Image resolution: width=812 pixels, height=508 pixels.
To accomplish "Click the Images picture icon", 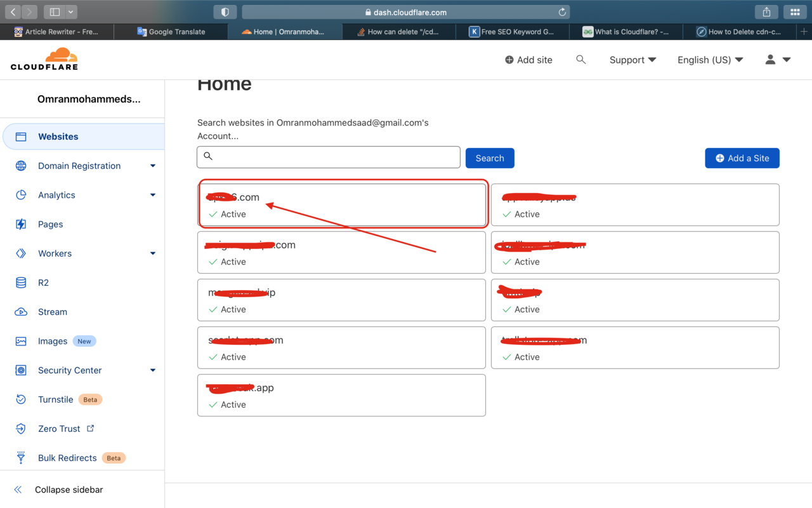I will (21, 341).
